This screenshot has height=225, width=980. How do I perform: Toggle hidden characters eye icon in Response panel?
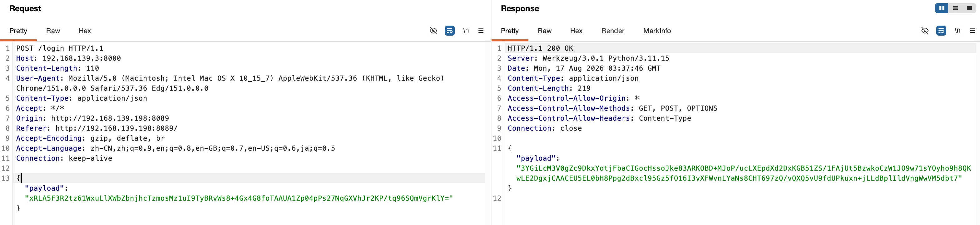click(925, 30)
